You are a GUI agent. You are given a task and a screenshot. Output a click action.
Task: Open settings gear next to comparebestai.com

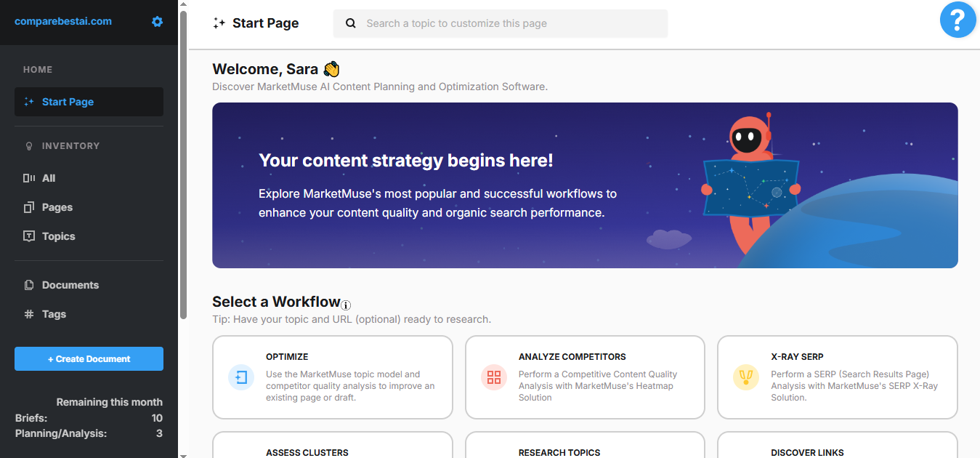tap(157, 22)
